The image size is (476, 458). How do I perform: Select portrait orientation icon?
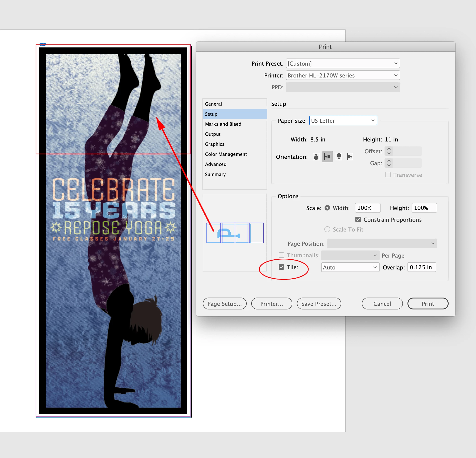pos(316,157)
